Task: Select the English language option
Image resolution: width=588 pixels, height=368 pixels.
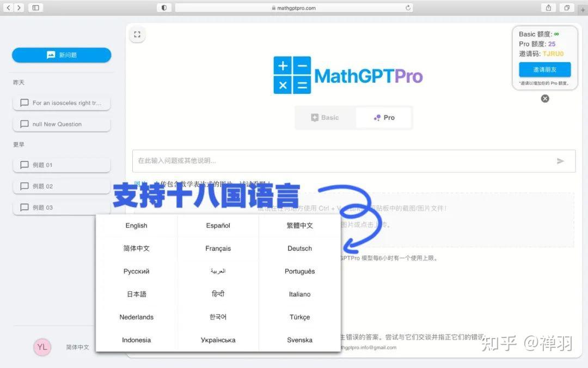Action: pyautogui.click(x=136, y=225)
